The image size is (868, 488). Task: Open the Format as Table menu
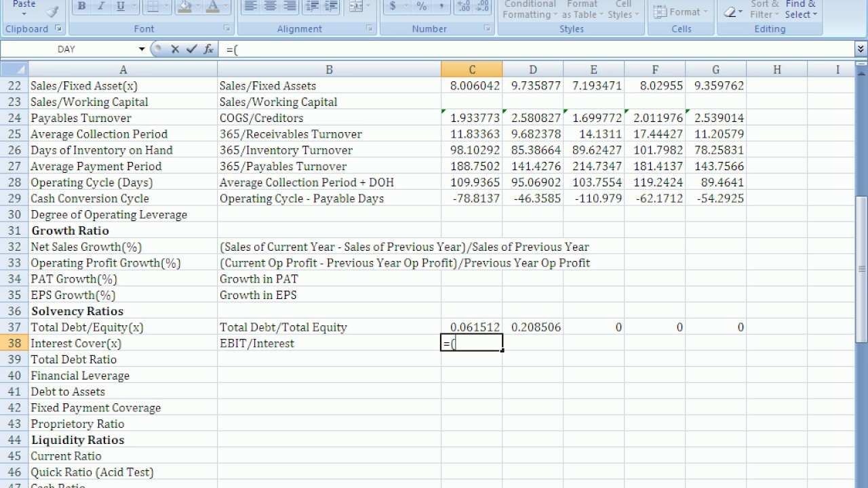coord(583,9)
